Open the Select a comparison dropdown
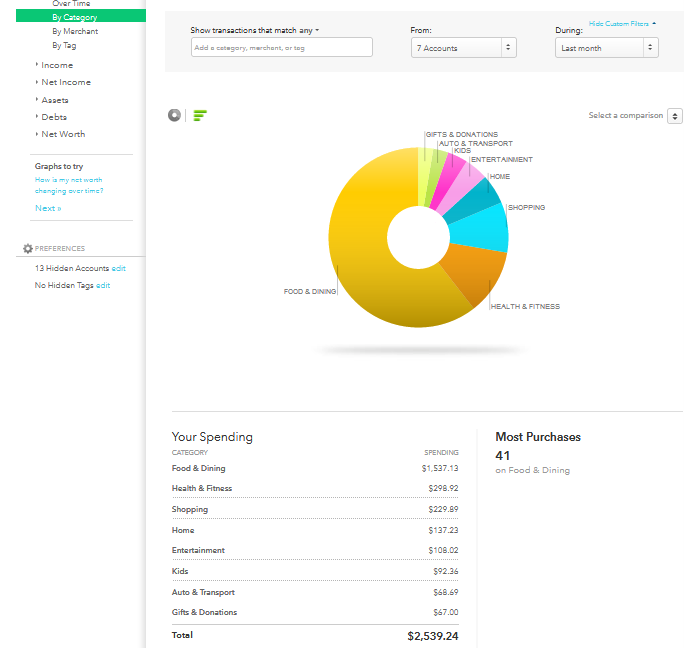688x648 pixels. click(675, 116)
